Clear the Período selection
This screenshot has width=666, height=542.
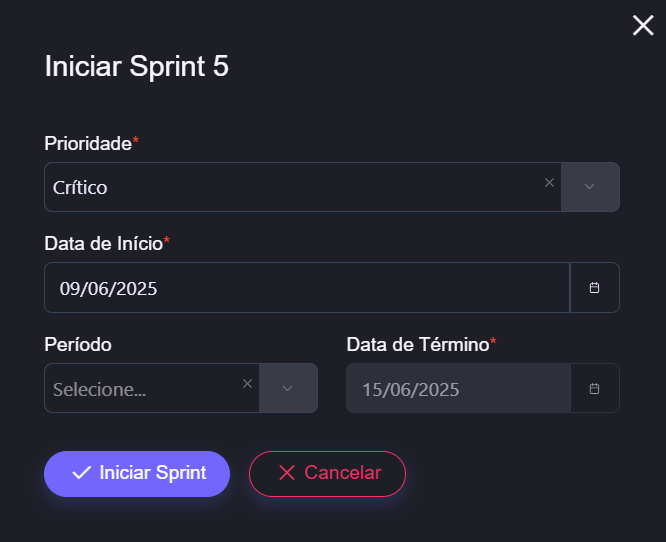click(x=247, y=384)
